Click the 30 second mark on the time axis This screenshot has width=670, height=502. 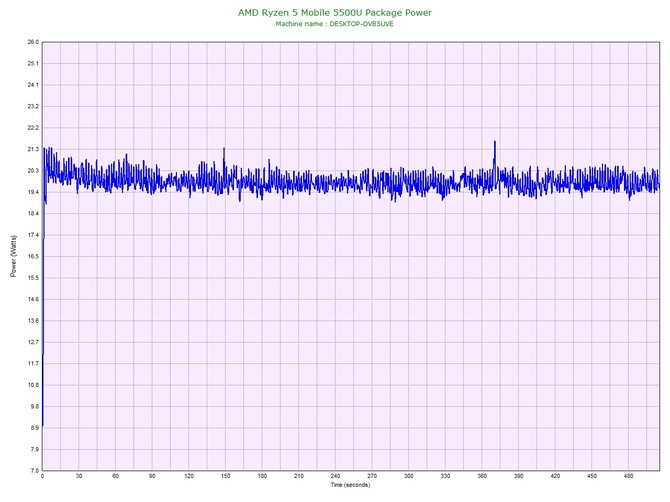(x=79, y=477)
